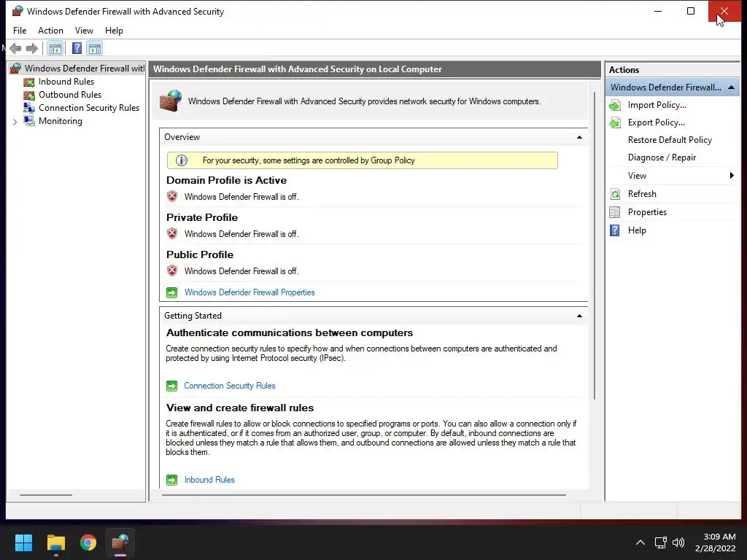Image resolution: width=747 pixels, height=560 pixels.
Task: Click the Outbound Rules icon in tree
Action: click(x=29, y=95)
